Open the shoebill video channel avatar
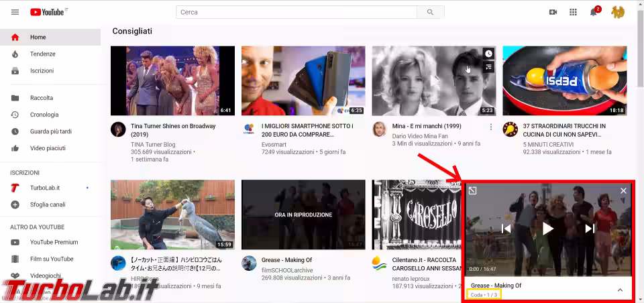 coord(118,263)
